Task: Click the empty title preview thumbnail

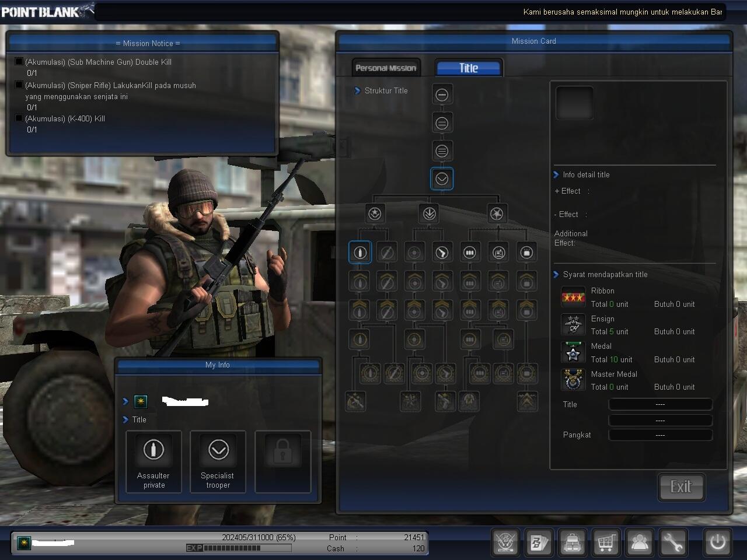Action: (x=574, y=103)
